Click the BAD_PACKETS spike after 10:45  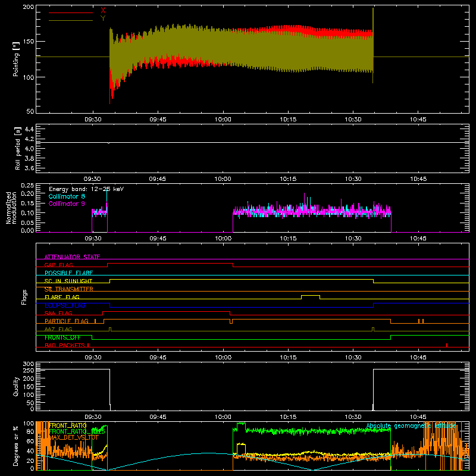pos(447,345)
